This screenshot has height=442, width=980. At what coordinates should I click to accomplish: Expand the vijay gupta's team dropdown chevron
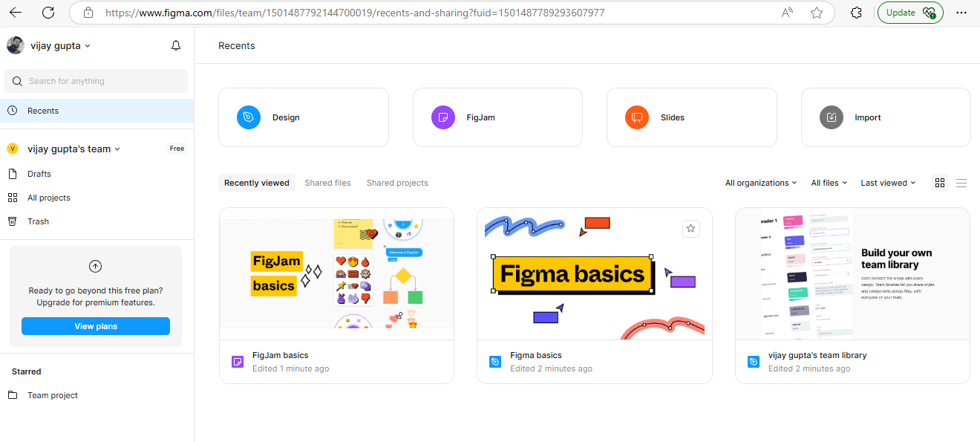(x=117, y=149)
